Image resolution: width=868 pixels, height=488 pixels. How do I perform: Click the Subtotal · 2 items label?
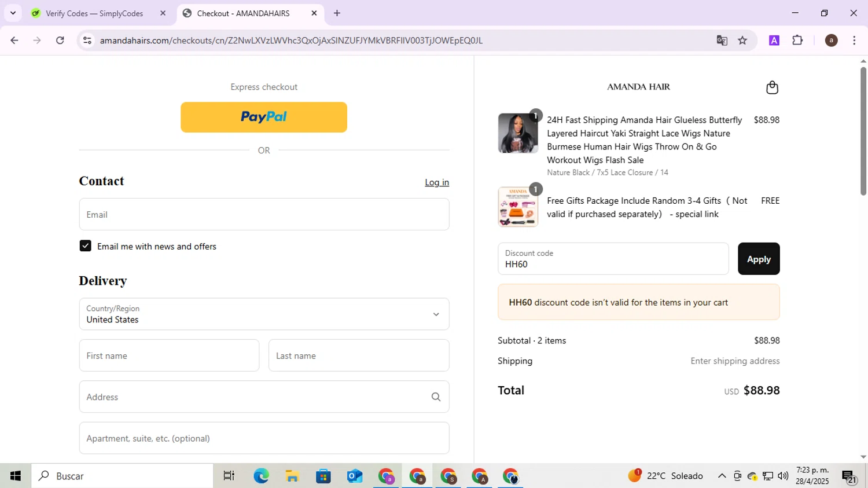(532, 340)
